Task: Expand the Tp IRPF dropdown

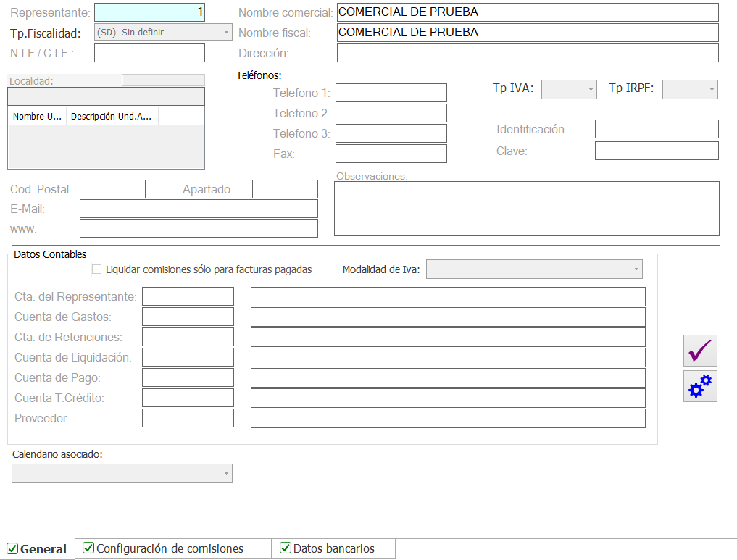Action: (690, 89)
